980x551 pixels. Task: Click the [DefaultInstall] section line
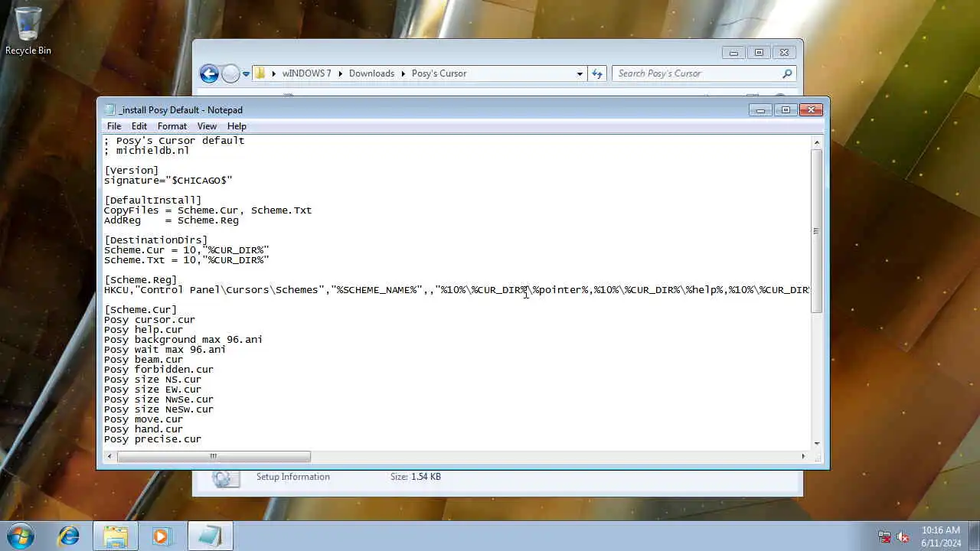tap(153, 201)
